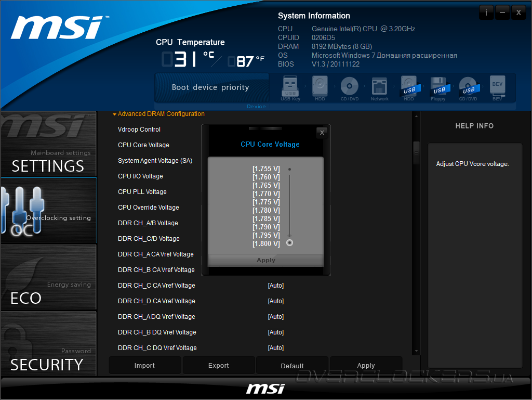
Task: Choose the [1.770 V] value
Action: click(266, 193)
